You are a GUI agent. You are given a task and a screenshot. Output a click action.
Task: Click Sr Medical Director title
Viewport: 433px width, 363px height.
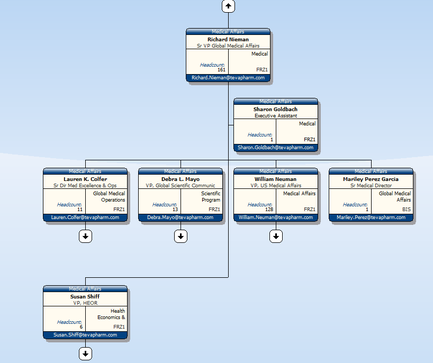(371, 185)
